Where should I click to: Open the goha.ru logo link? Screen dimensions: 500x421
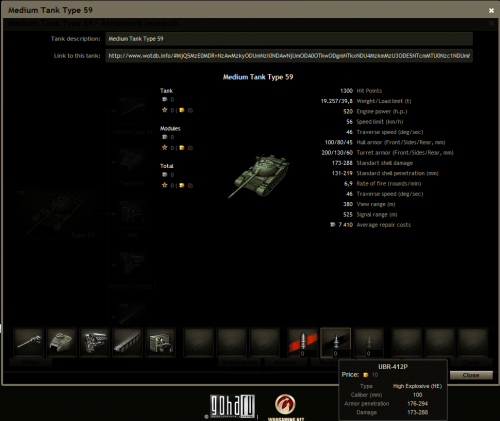(233, 406)
